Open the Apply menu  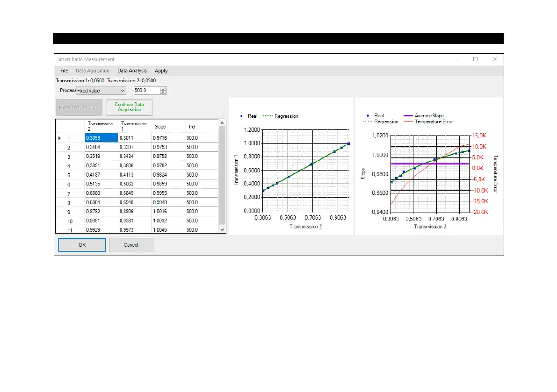pos(161,71)
